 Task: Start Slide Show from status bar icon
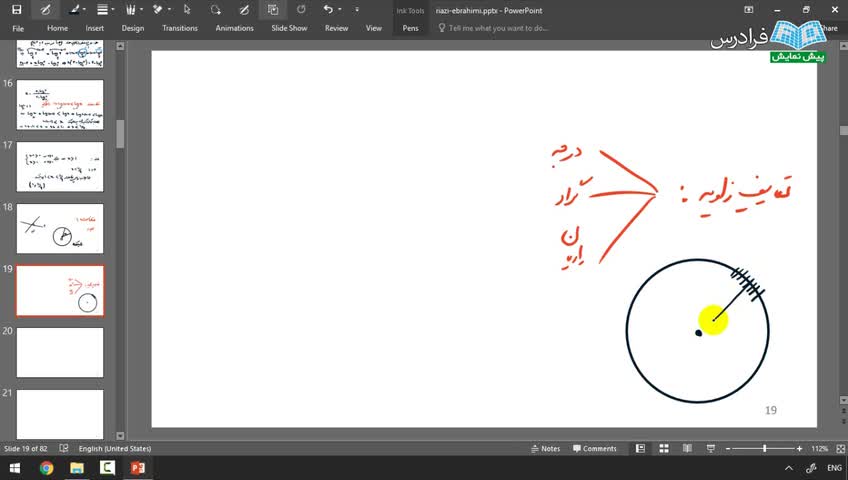pos(711,449)
